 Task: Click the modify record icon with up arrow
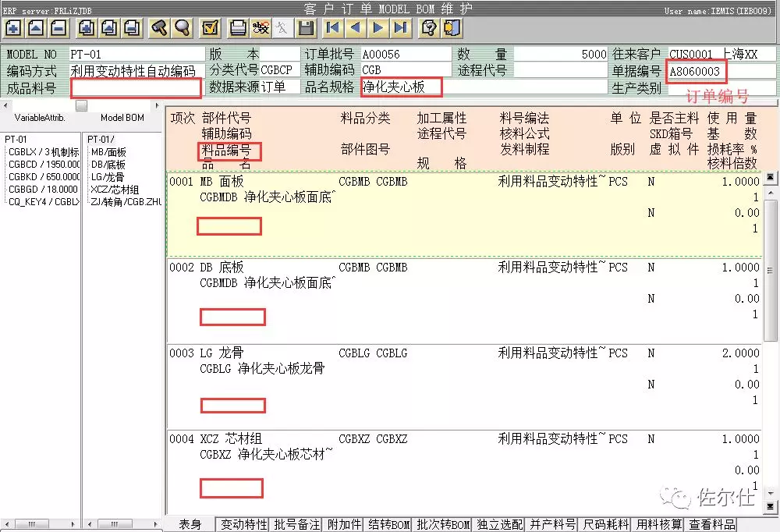click(35, 28)
